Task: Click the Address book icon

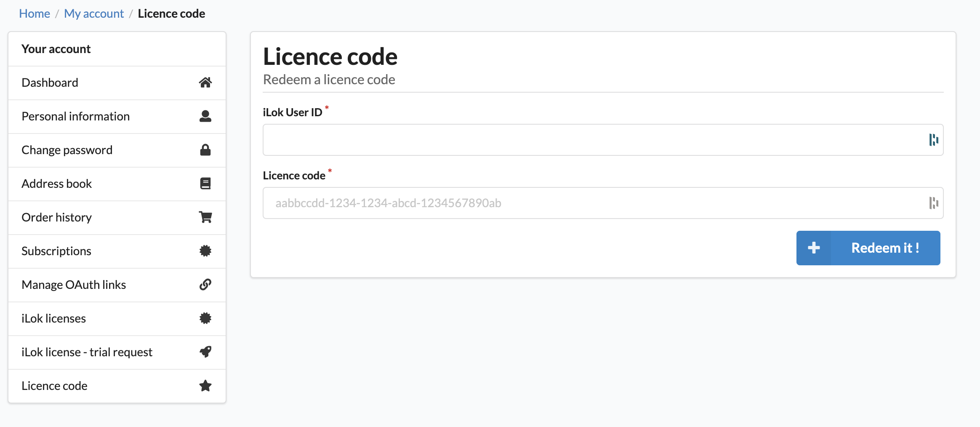Action: click(x=205, y=184)
